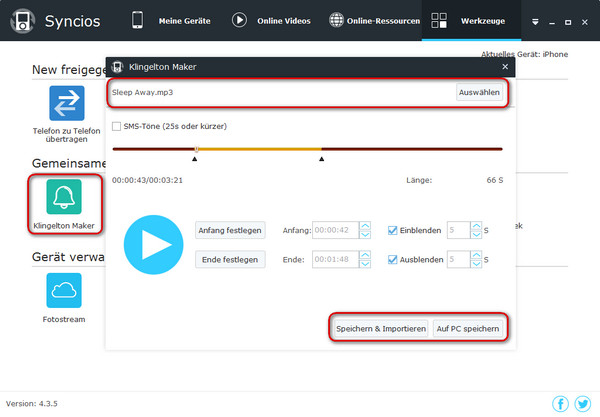Click the Anfang time field
600x417 pixels.
[335, 230]
